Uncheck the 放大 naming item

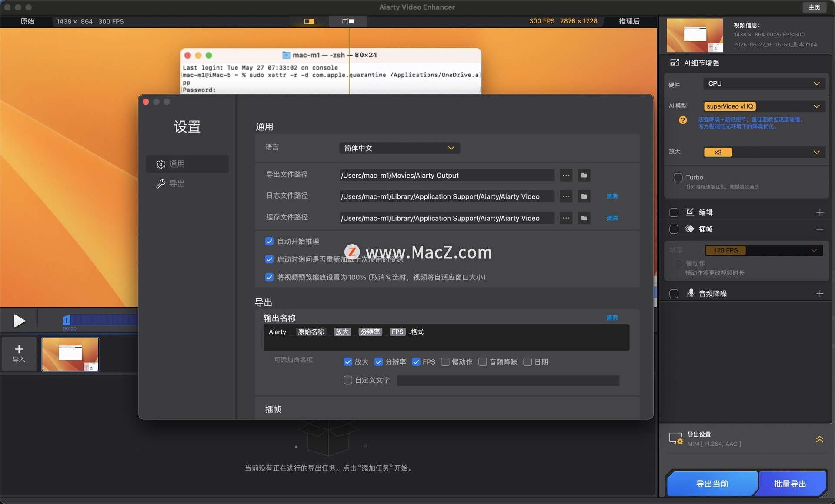point(348,362)
